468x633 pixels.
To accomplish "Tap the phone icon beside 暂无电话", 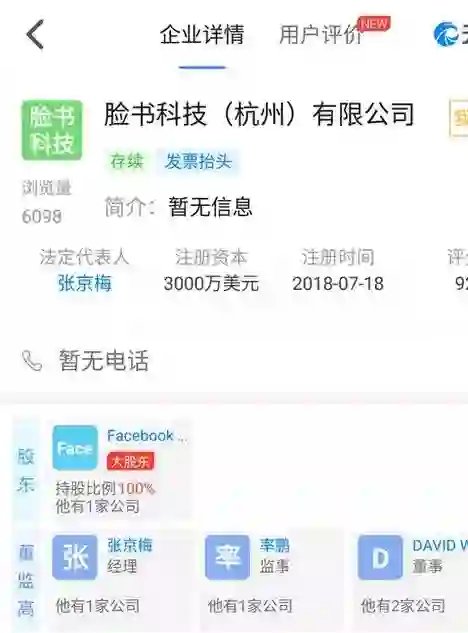I will click(32, 361).
